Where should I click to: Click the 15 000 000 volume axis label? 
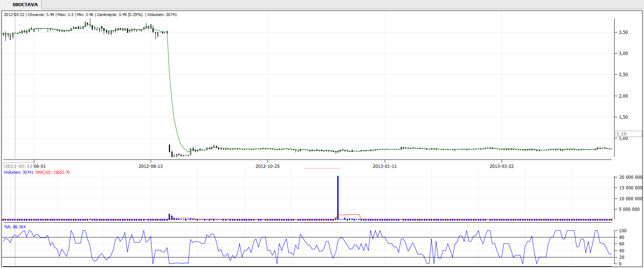(631, 188)
